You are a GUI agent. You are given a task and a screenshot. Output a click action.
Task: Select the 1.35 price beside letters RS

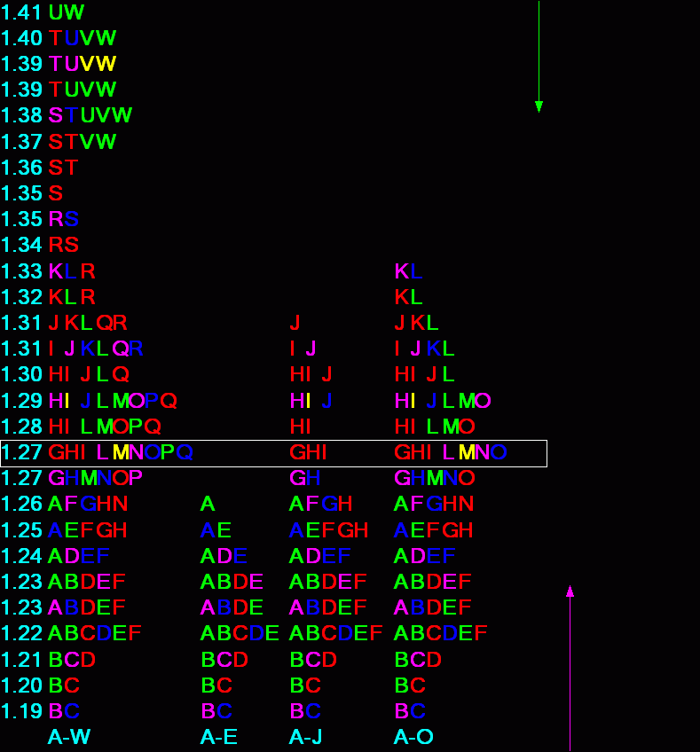coord(21,219)
